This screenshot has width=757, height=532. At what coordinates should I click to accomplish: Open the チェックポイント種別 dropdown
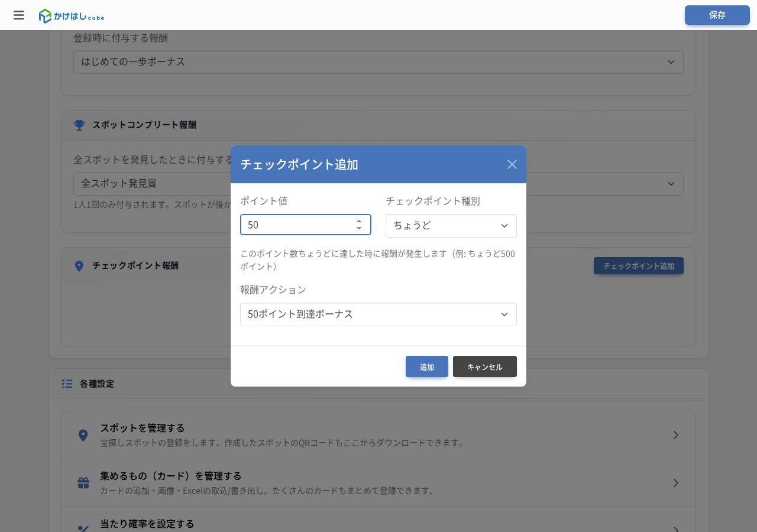pos(451,225)
